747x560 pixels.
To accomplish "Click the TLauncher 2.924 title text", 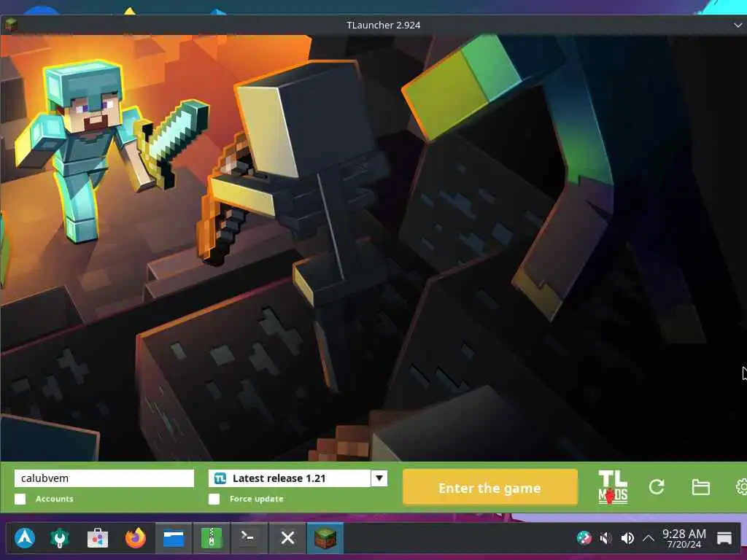I will [x=384, y=25].
